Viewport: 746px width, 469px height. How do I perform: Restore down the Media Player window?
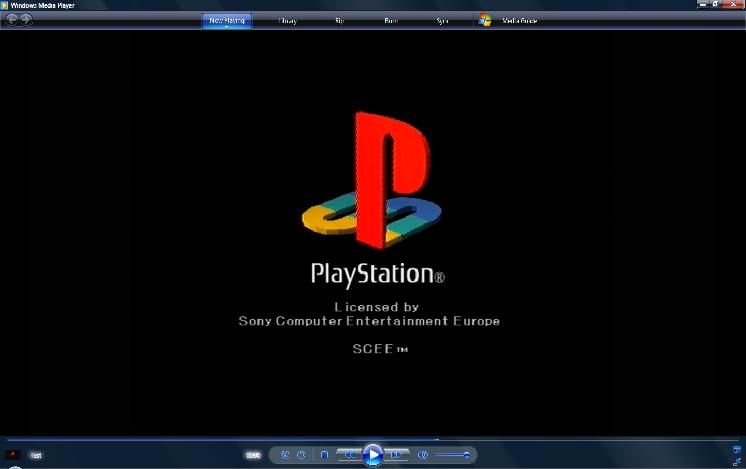click(716, 4)
